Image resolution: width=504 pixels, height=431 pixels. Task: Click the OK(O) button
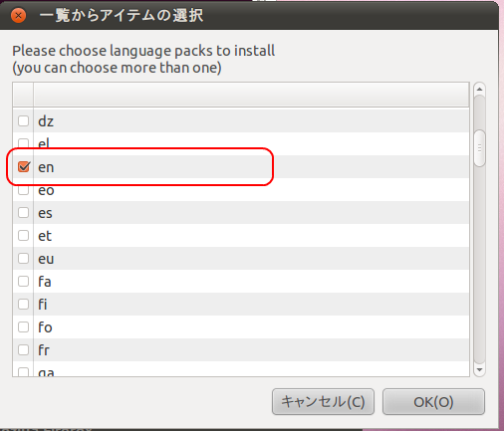[433, 402]
